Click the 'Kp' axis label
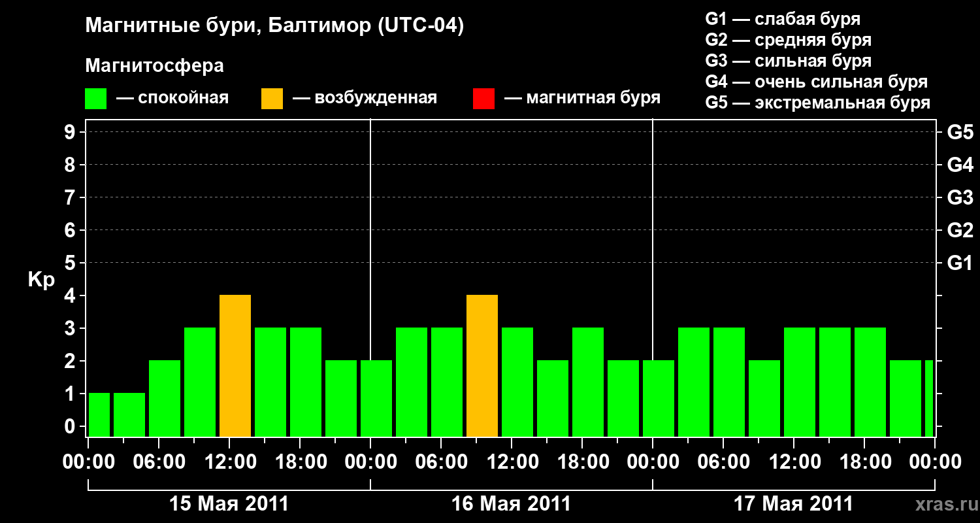This screenshot has height=523, width=980. click(41, 280)
